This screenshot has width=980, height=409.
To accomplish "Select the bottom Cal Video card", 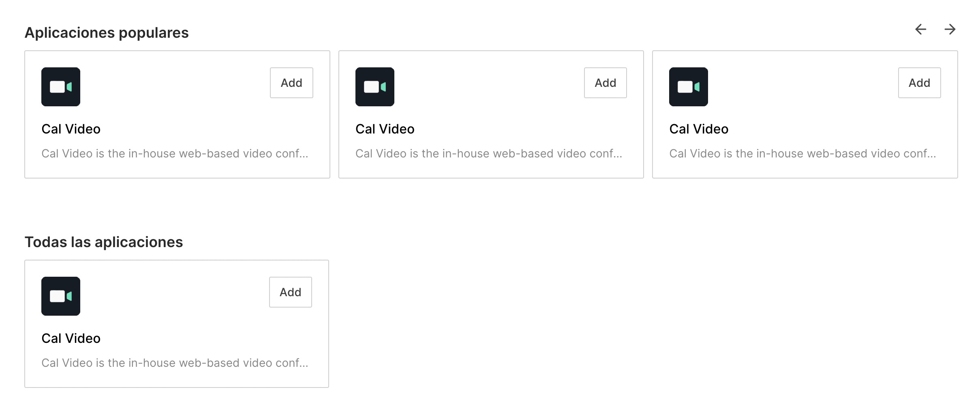I will tap(177, 323).
